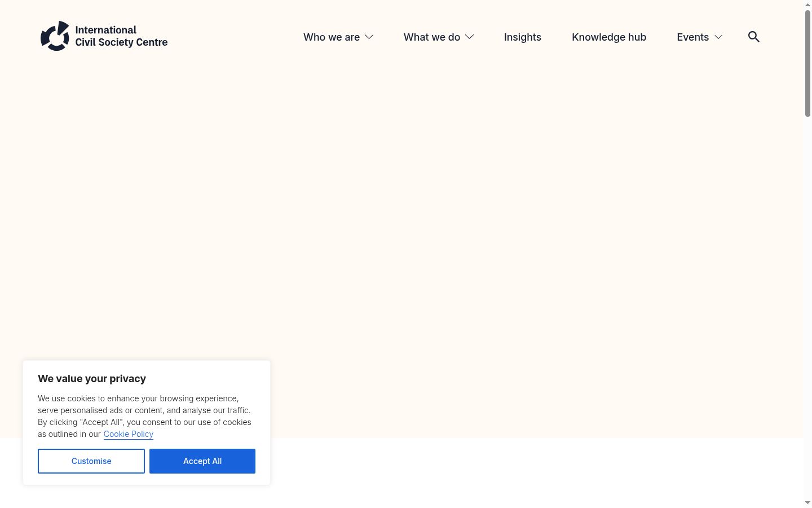The image size is (812, 508).
Task: Open the Who we are menu
Action: [332, 37]
